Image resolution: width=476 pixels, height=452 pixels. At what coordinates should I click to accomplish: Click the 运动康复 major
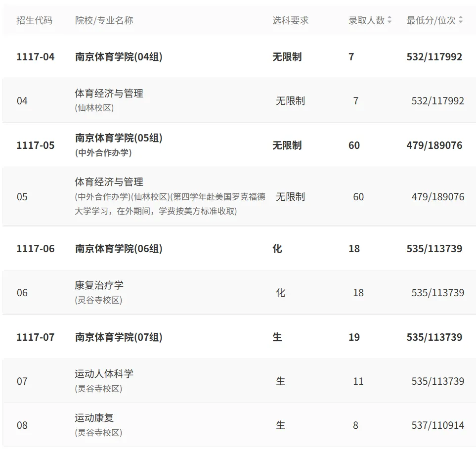click(94, 418)
